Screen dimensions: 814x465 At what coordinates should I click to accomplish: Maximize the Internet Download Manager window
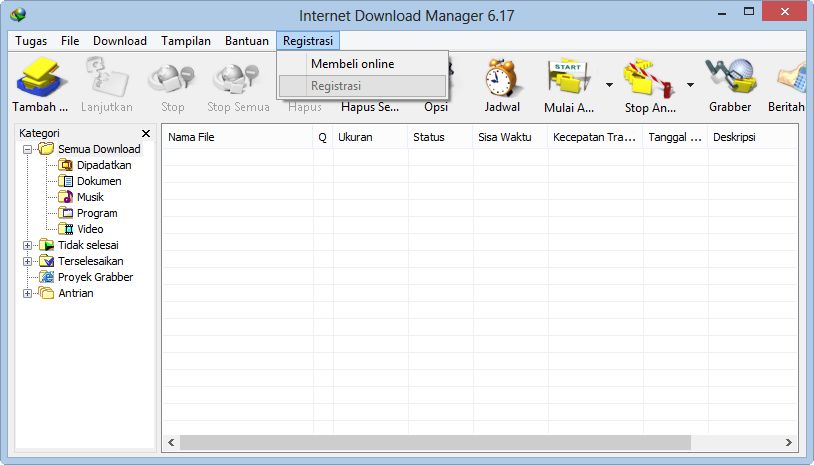pyautogui.click(x=749, y=11)
